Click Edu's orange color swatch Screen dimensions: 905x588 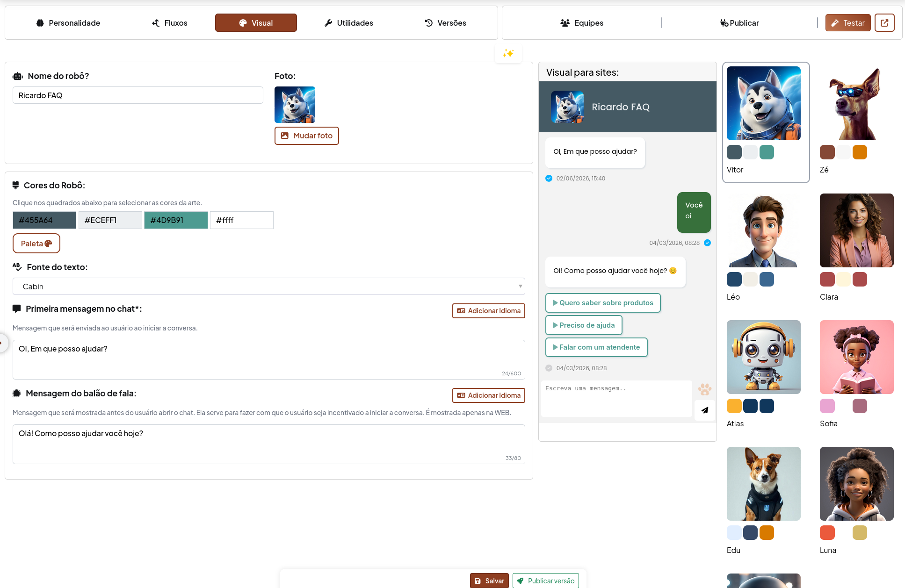(x=767, y=533)
